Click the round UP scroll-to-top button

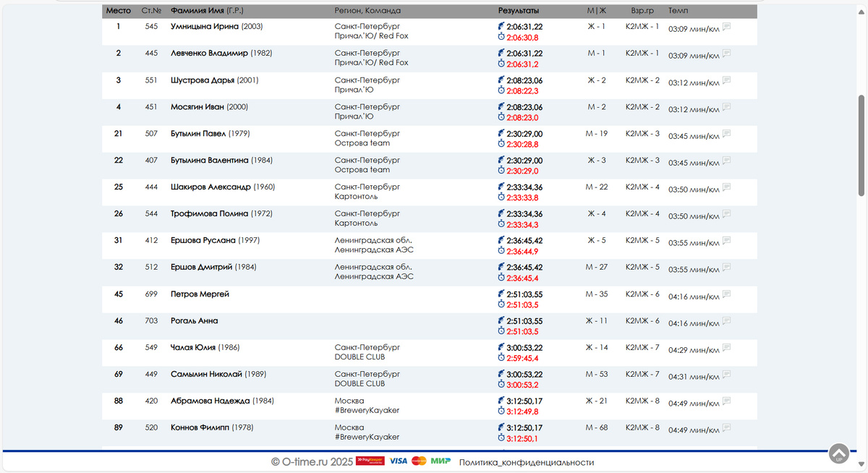[839, 453]
